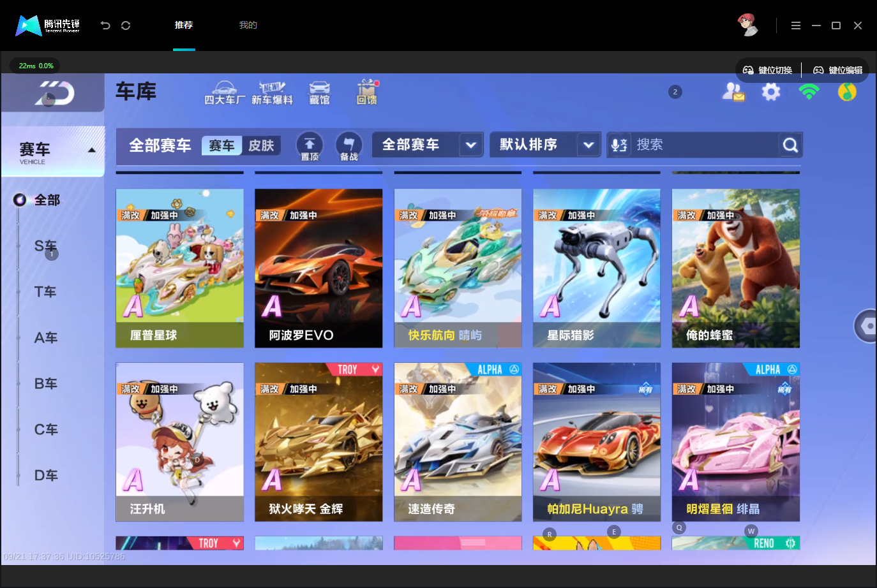
Task: Select C车 category in sidebar
Action: [46, 430]
